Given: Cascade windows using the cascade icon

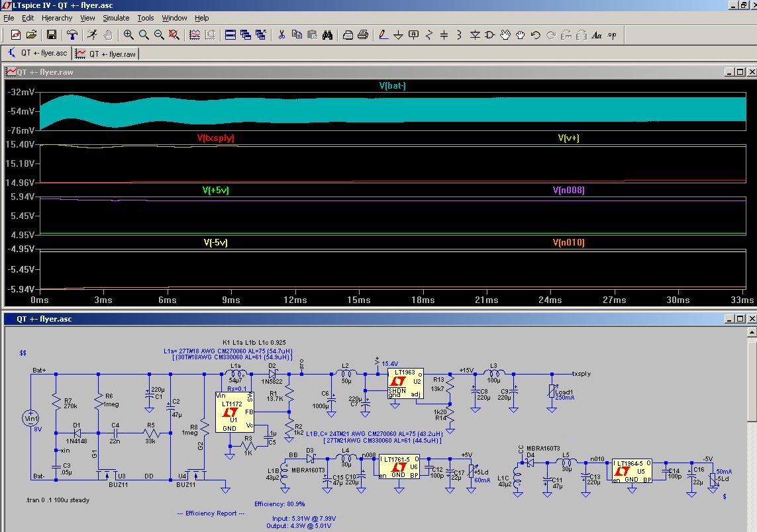Looking at the screenshot, I should (x=246, y=34).
